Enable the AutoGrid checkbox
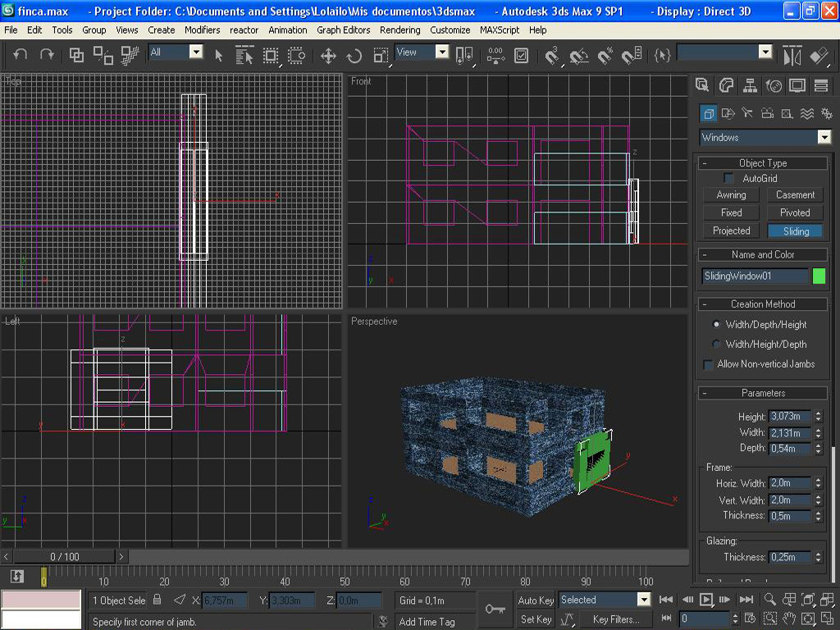The image size is (840, 630). tap(728, 178)
